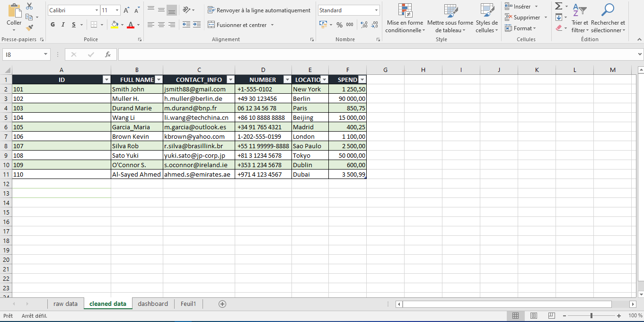This screenshot has height=322, width=644.
Task: Switch to the raw data sheet tab
Action: click(x=65, y=304)
